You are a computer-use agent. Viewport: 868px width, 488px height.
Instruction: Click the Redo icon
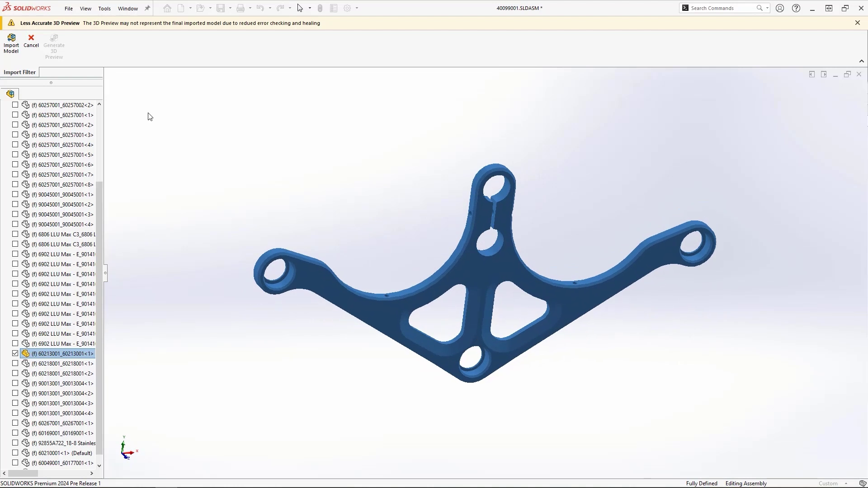(x=280, y=8)
